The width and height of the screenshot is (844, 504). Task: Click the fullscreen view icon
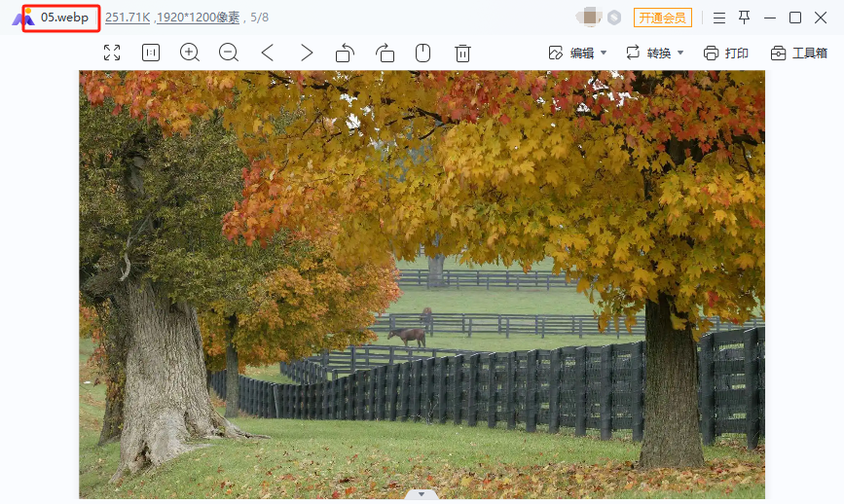(112, 53)
